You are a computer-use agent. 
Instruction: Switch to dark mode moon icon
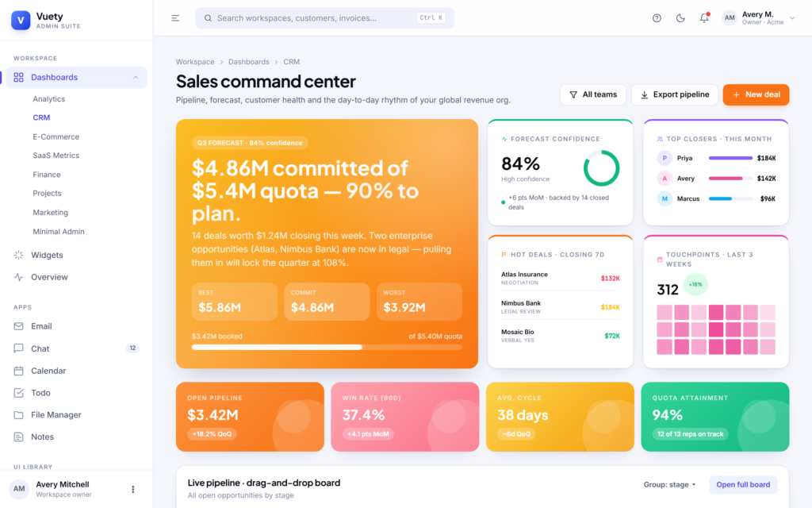click(x=680, y=18)
